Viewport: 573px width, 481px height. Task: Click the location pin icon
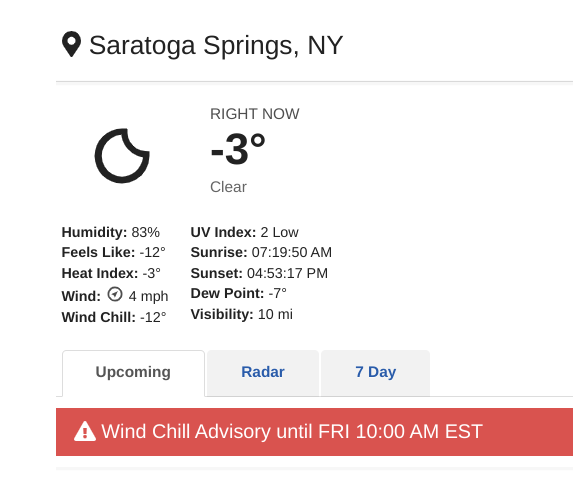coord(71,44)
